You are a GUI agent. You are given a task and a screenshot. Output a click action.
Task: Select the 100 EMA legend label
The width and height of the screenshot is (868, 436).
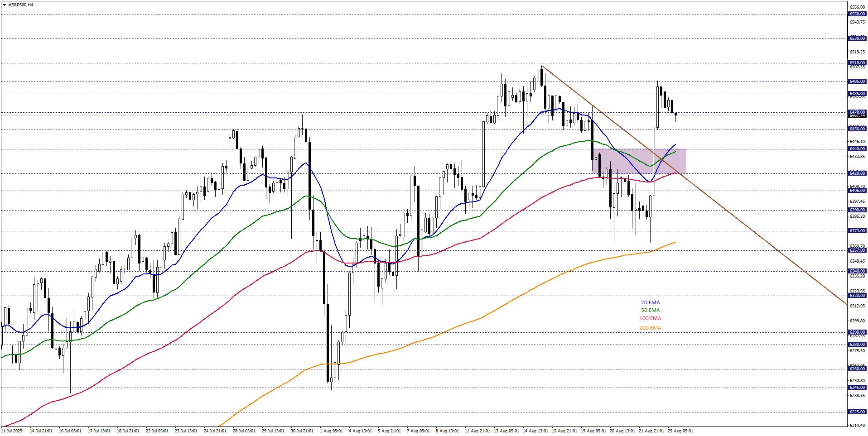pos(650,318)
